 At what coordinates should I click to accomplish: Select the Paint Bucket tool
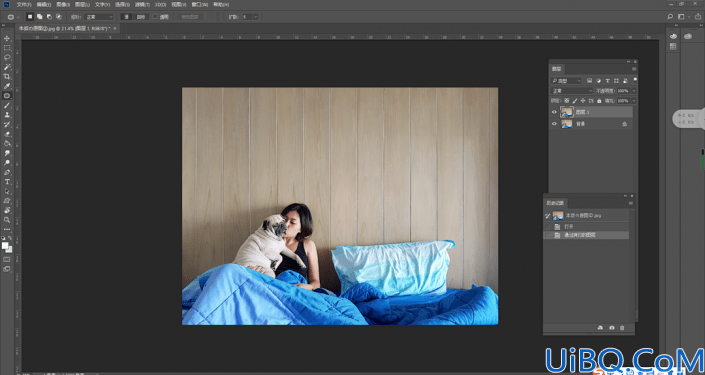(x=7, y=143)
